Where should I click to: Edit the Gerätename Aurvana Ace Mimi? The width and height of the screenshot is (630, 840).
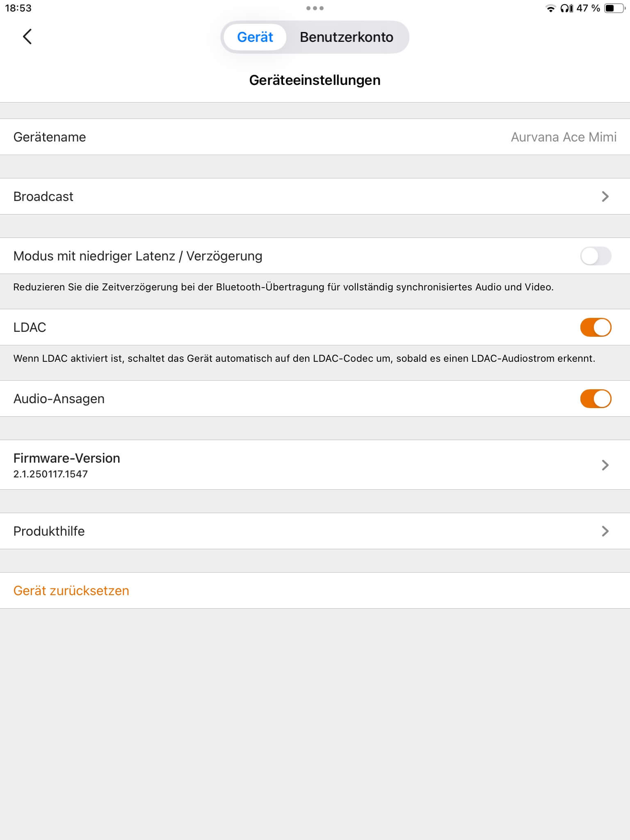(563, 137)
